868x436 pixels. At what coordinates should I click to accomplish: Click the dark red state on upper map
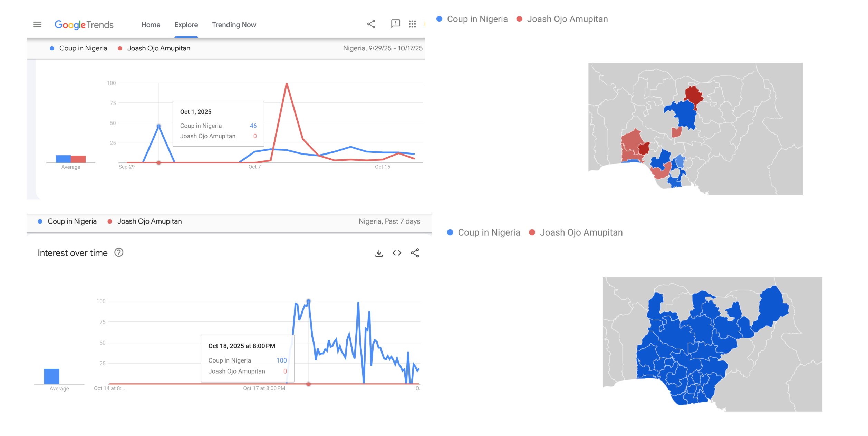pos(693,95)
